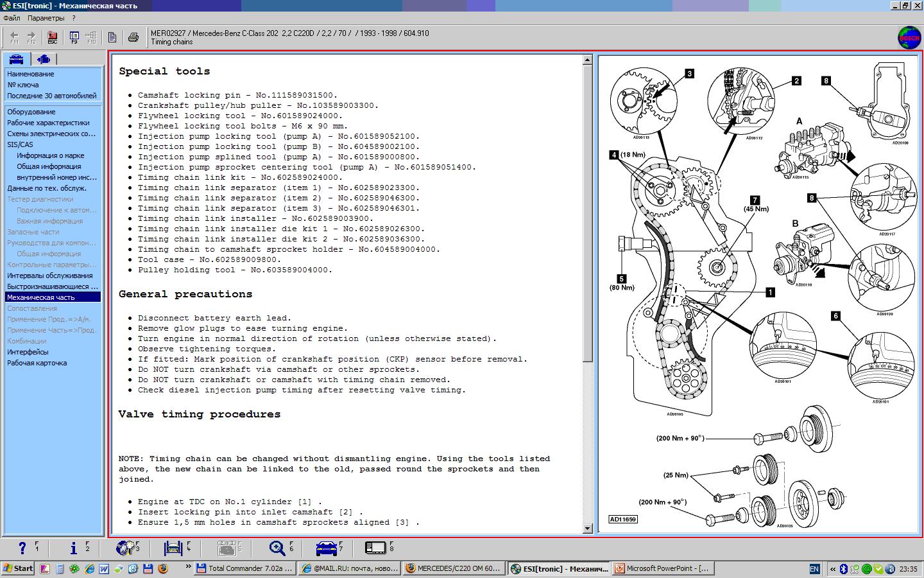
Task: Open Последние 30 автомобилей
Action: coord(53,96)
